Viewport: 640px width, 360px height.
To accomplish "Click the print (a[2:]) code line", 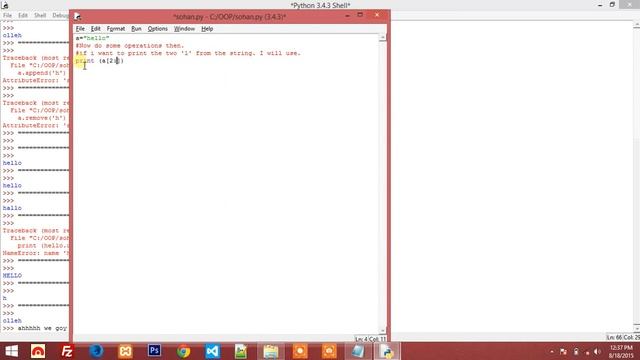I will pos(100,61).
